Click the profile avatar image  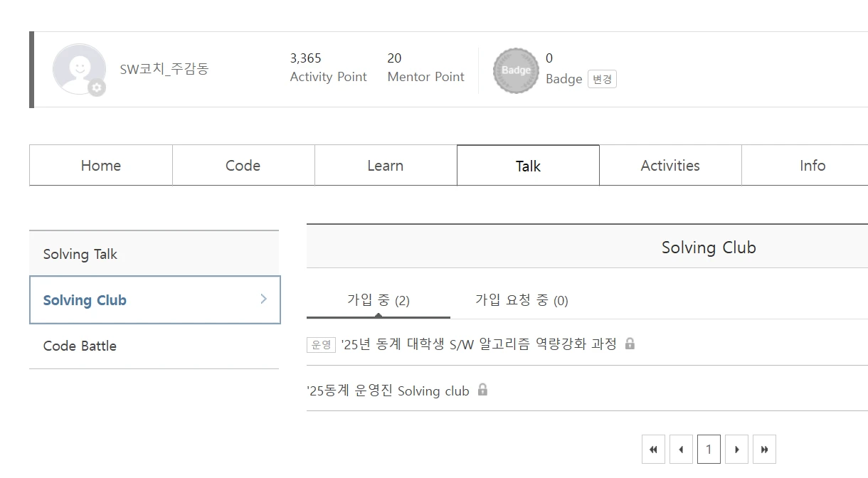click(x=79, y=69)
